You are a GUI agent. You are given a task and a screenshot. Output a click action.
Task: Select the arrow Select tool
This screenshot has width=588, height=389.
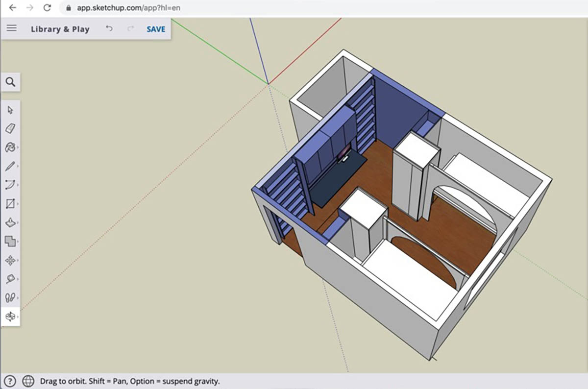point(10,111)
